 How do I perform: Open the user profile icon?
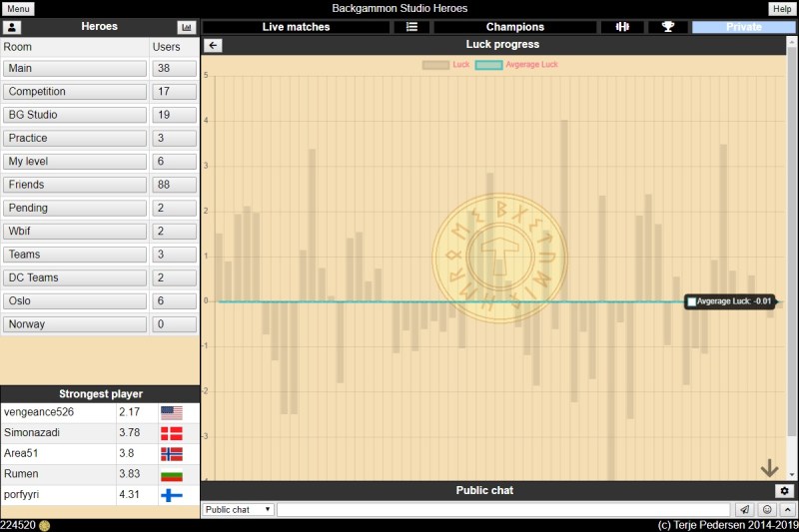click(12, 27)
